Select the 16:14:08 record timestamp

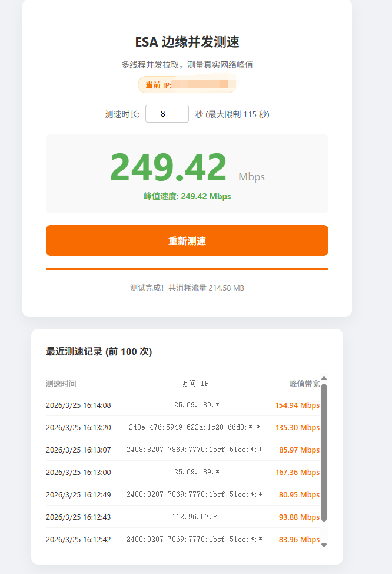pos(78,405)
